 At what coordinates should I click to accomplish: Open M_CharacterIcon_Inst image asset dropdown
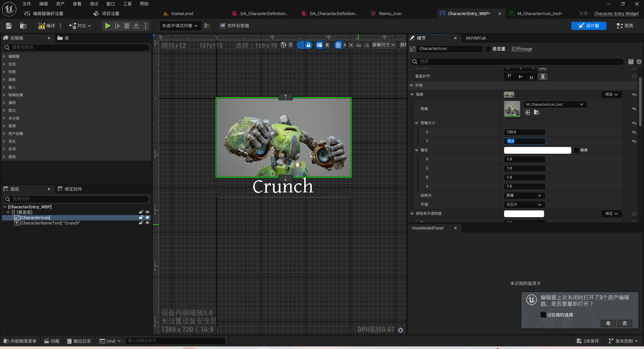point(555,105)
